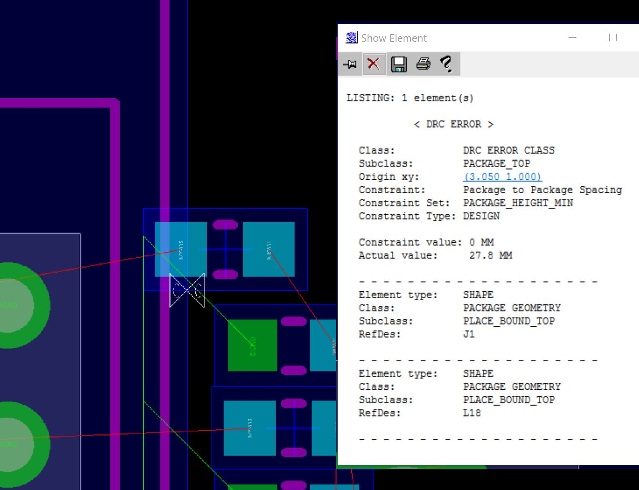This screenshot has height=490, width=639.
Task: Open Help with the question mark icon
Action: click(446, 64)
